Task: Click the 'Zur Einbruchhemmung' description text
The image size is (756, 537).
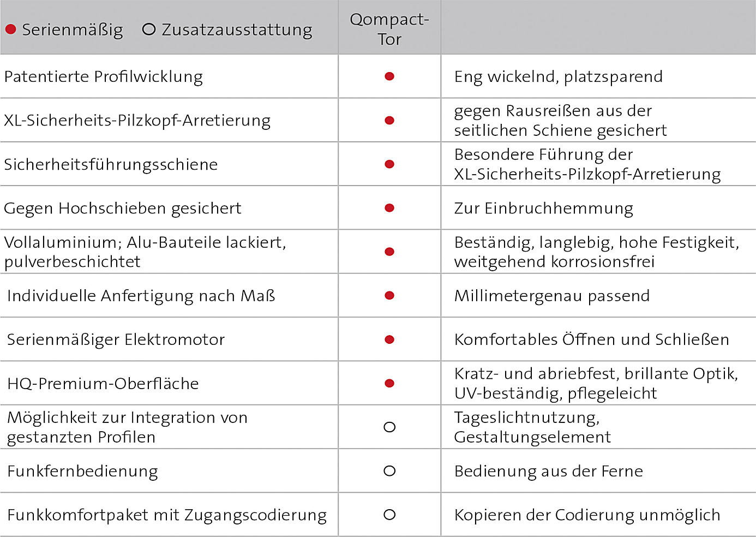Action: click(x=543, y=208)
